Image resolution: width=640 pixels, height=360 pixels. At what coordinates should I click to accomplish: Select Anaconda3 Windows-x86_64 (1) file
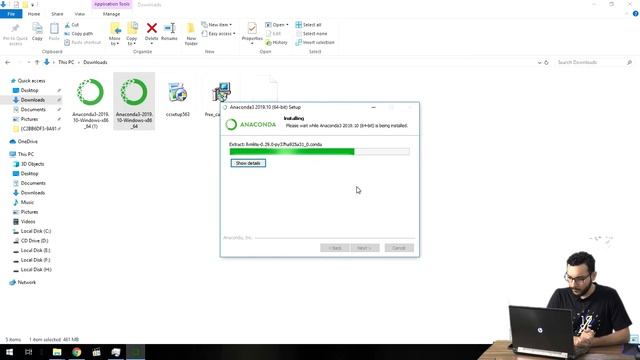tap(91, 102)
